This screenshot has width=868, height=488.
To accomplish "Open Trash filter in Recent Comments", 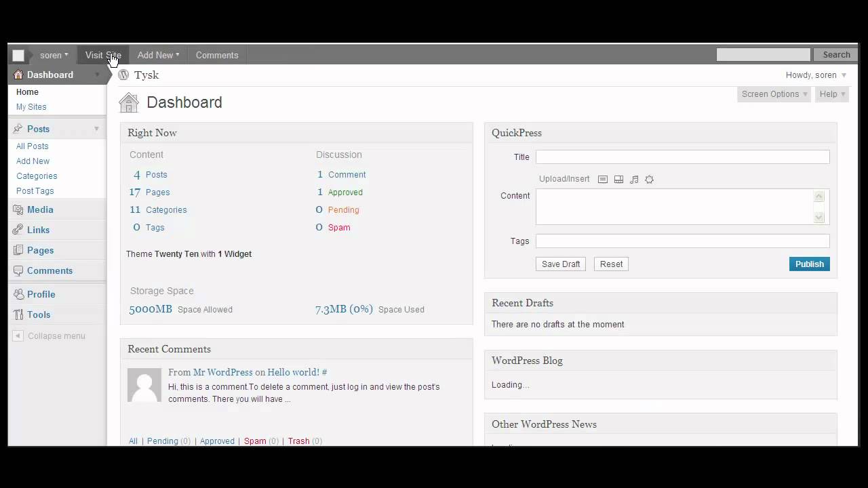I will pyautogui.click(x=298, y=441).
